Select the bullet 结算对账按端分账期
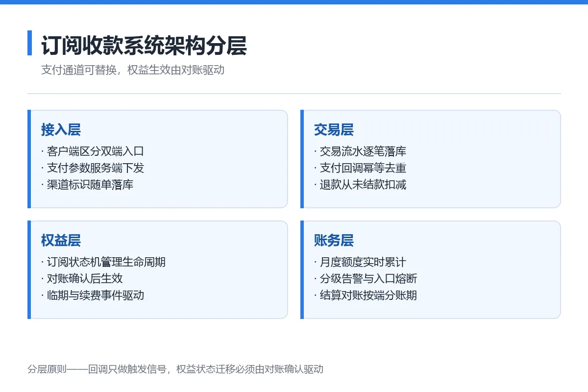This screenshot has height=392, width=588. 366,295
